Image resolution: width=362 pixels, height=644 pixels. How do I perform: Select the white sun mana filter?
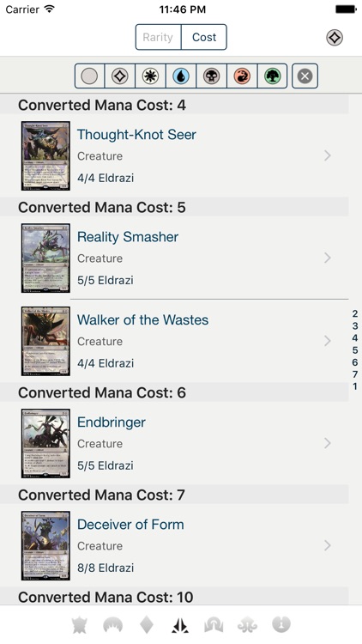(x=151, y=76)
